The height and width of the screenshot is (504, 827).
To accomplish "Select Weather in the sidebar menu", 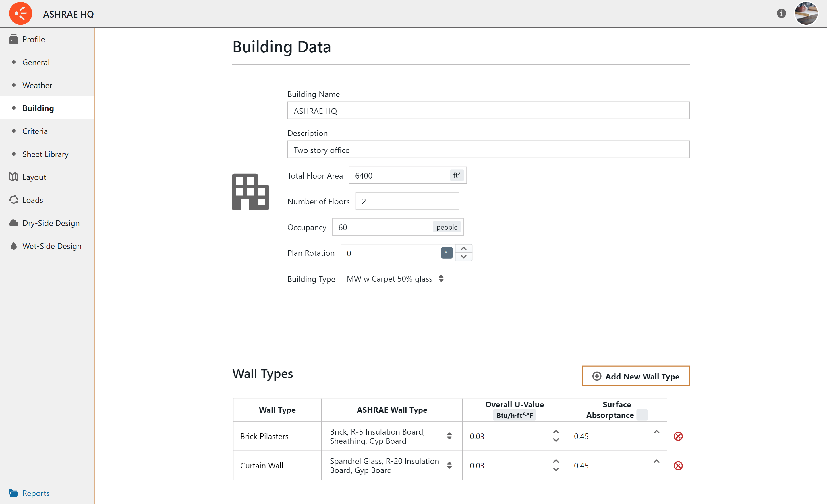I will (x=37, y=85).
